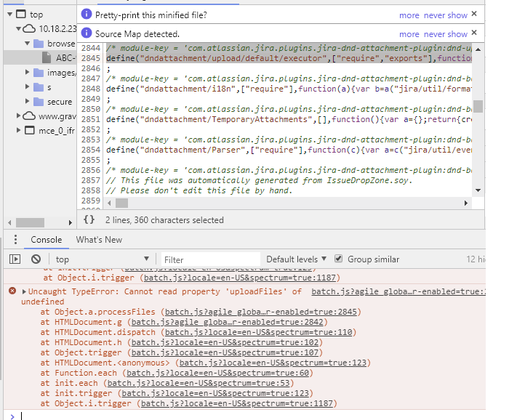Switch to the What's New tab
Screen dimensions: 509x420
(99, 240)
